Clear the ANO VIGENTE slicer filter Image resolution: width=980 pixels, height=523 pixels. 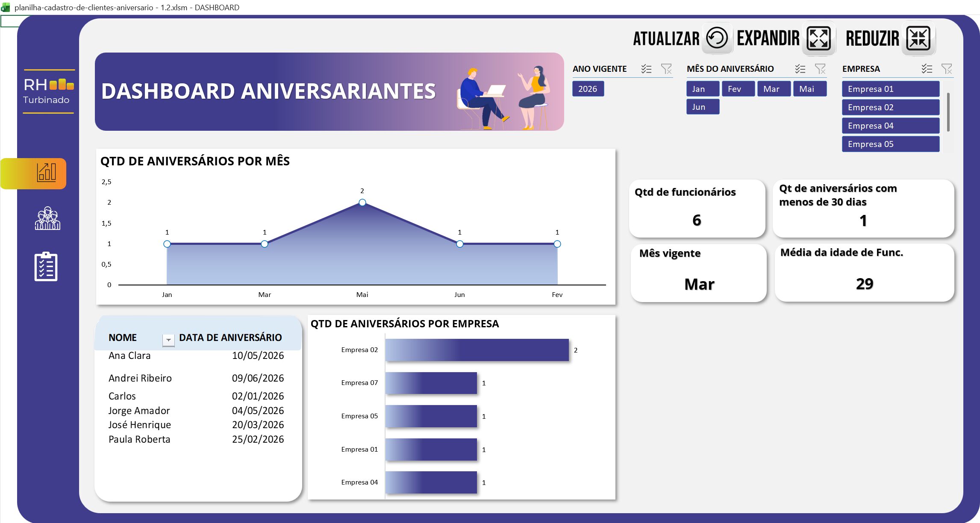point(666,69)
